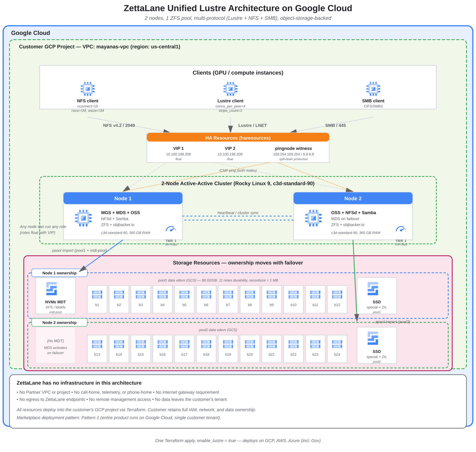The width and height of the screenshot is (476, 452).
Task: Click the b21 storage bucket icon
Action: click(x=272, y=344)
